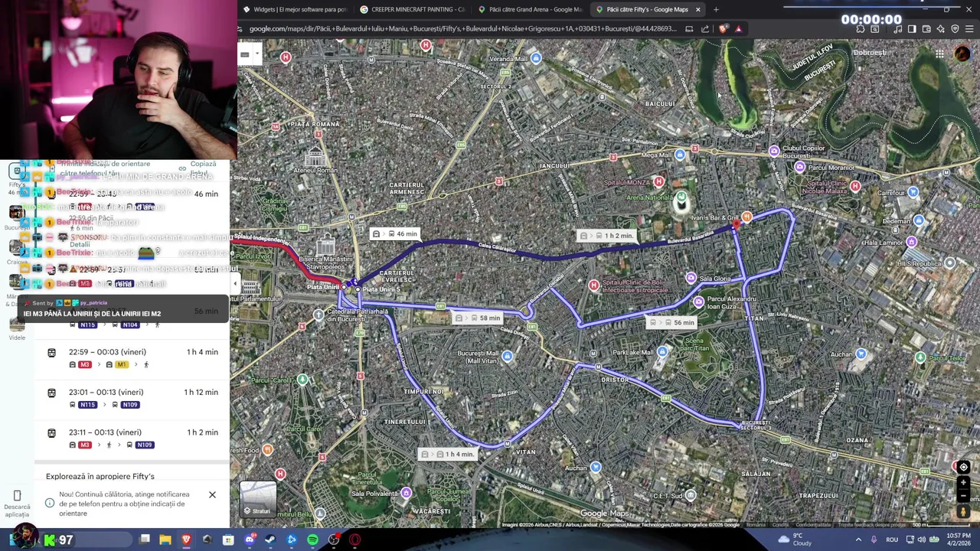The height and width of the screenshot is (551, 980).
Task: Click the ROU language indicator
Action: point(892,540)
